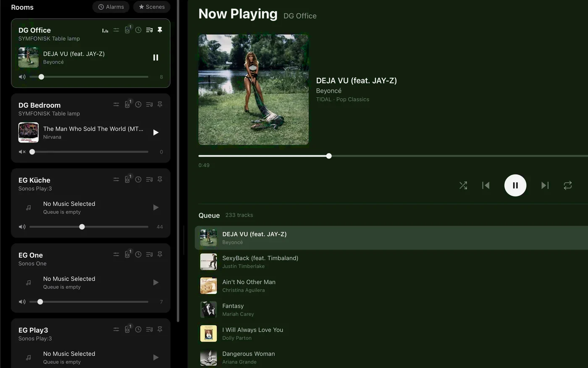Open the sleep timer clock for DG Office
Screen dimensions: 588x368
[x=138, y=30]
